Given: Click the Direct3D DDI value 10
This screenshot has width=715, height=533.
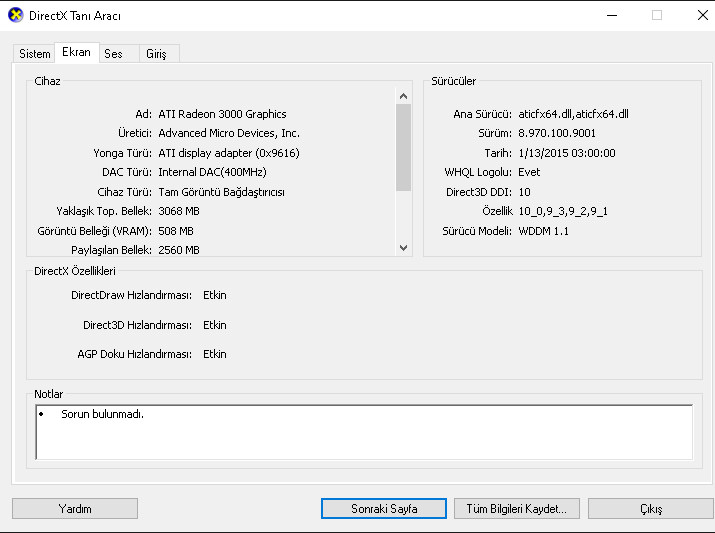Looking at the screenshot, I should 524,192.
